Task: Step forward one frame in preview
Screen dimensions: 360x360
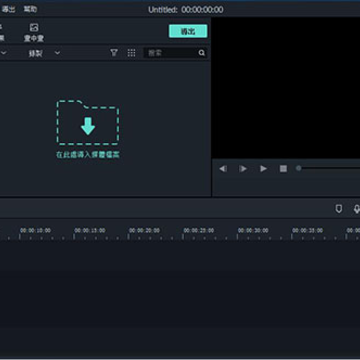Action: coord(243,169)
